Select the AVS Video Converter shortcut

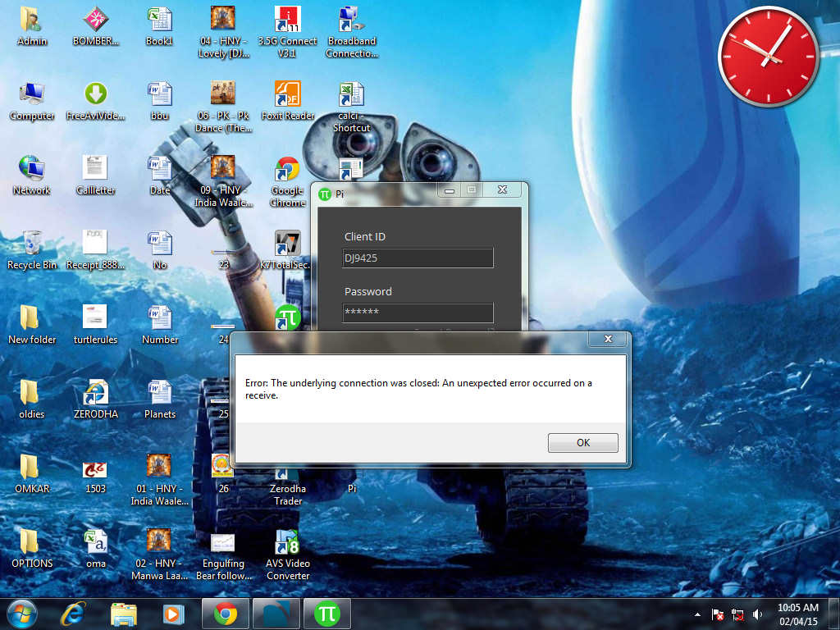[288, 554]
